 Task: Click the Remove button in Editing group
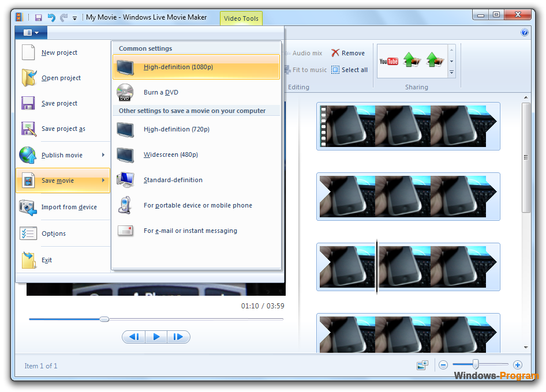point(348,53)
